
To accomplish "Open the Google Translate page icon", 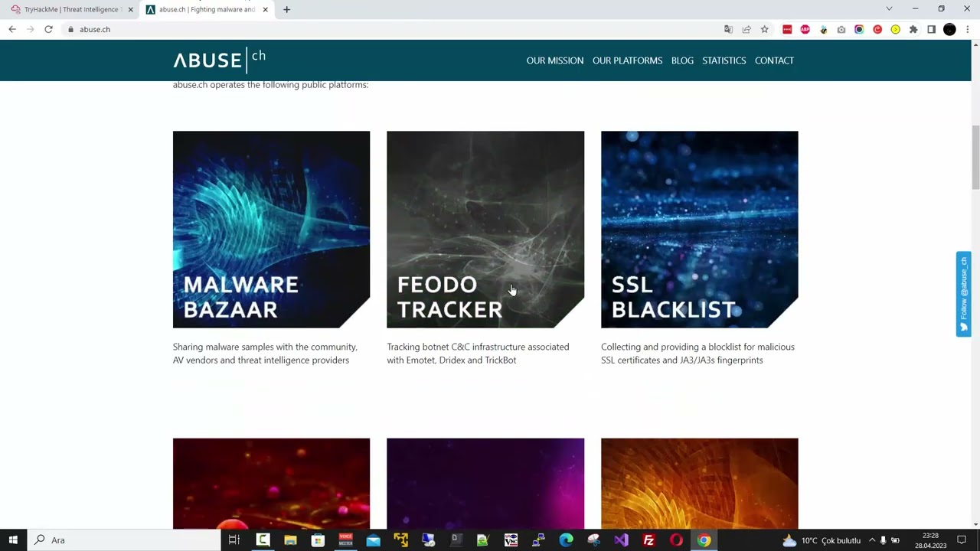I will 728,29.
